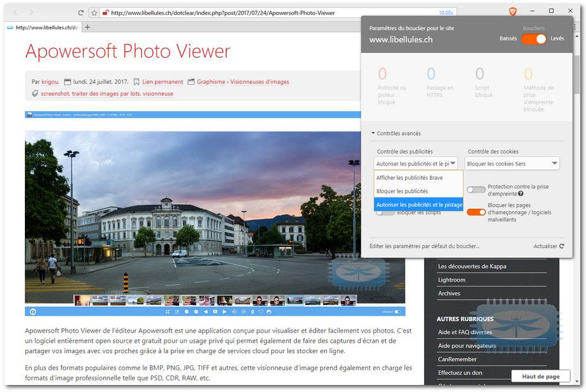Reload the page with the refresh icon
Screen dimensions: 586x392
coord(81,13)
